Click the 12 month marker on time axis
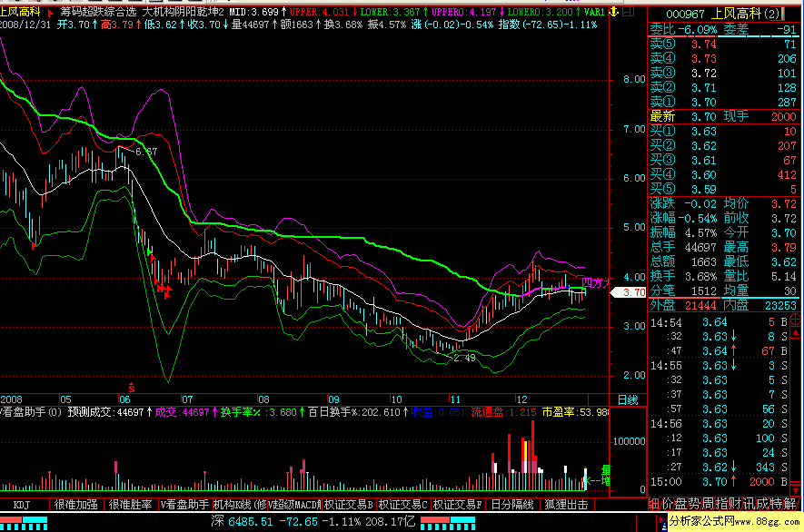This screenshot has width=804, height=532. (x=521, y=399)
